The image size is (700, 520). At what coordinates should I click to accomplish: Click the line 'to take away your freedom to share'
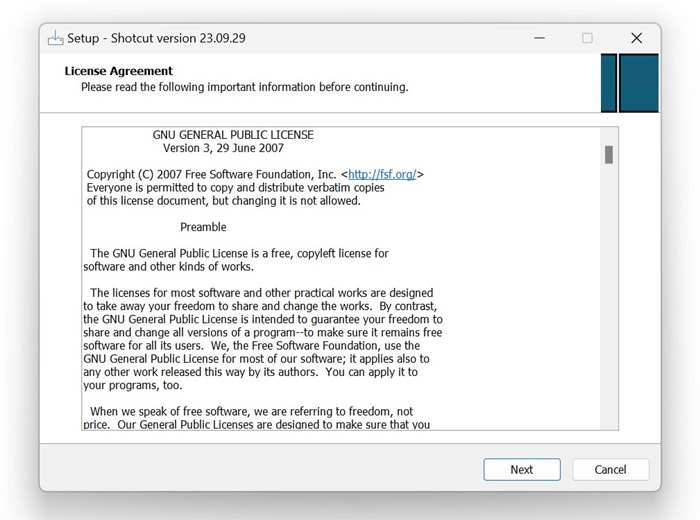(x=260, y=306)
